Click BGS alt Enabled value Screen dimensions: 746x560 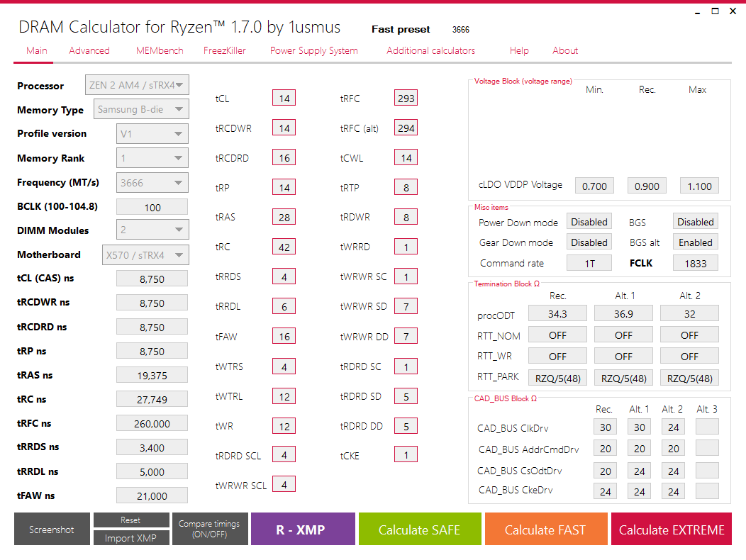click(x=696, y=242)
